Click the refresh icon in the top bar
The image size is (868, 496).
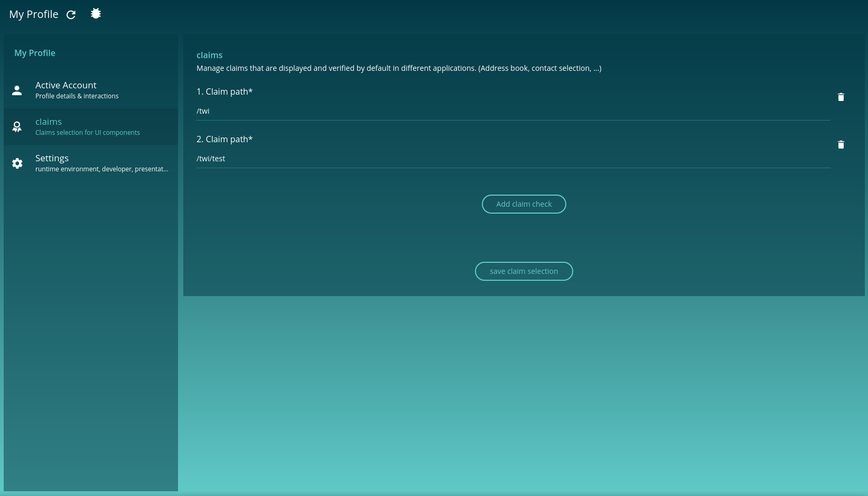click(71, 15)
